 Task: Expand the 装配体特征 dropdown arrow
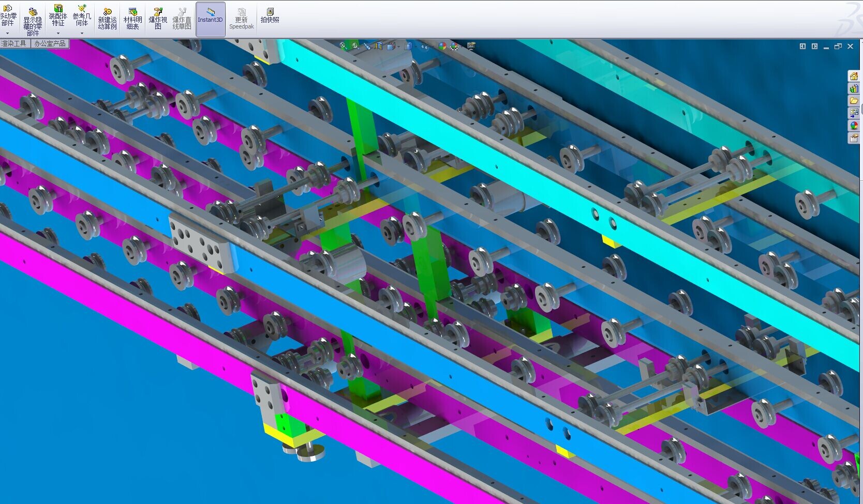tap(58, 34)
